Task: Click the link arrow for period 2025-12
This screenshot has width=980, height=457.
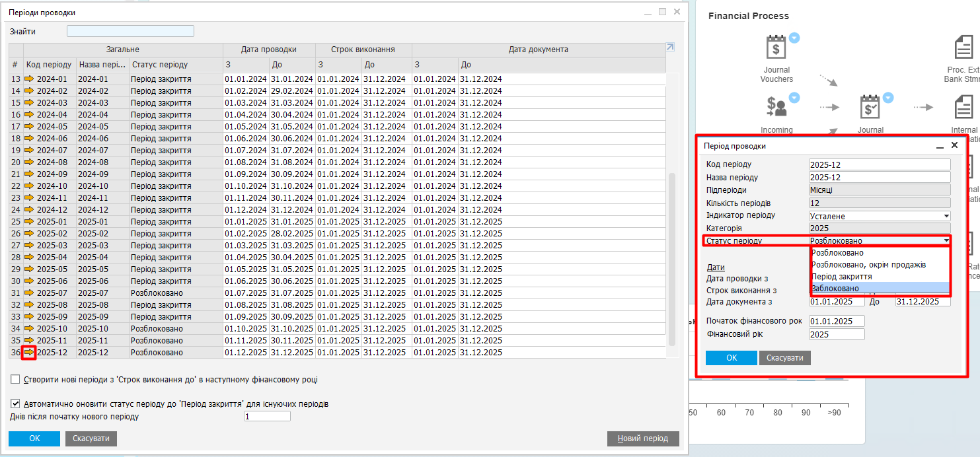Action: click(29, 353)
